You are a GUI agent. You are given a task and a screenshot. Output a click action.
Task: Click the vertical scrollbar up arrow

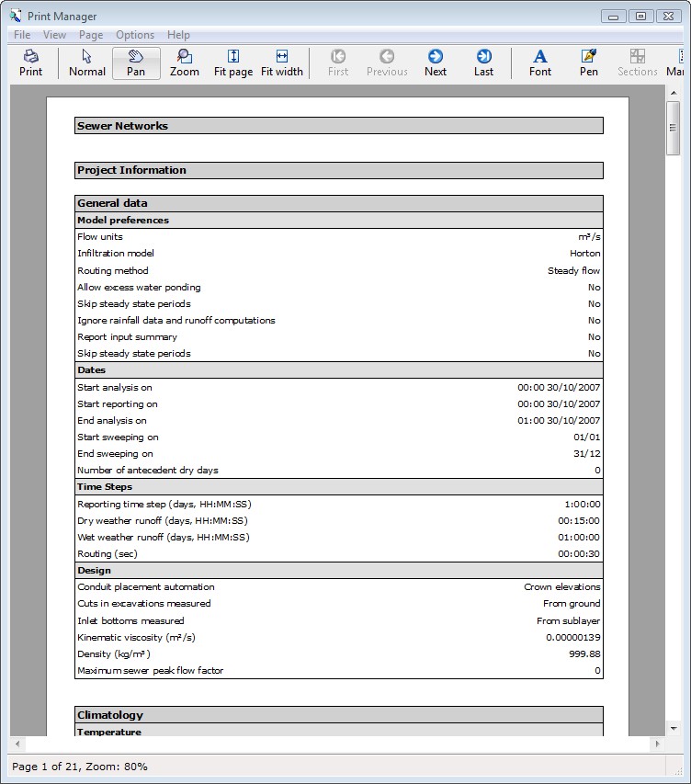pyautogui.click(x=674, y=93)
